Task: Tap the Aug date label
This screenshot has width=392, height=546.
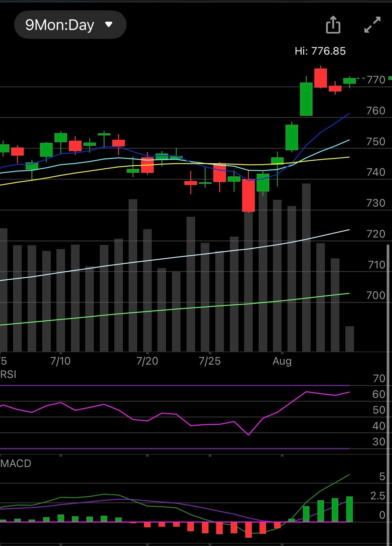Action: [x=282, y=361]
